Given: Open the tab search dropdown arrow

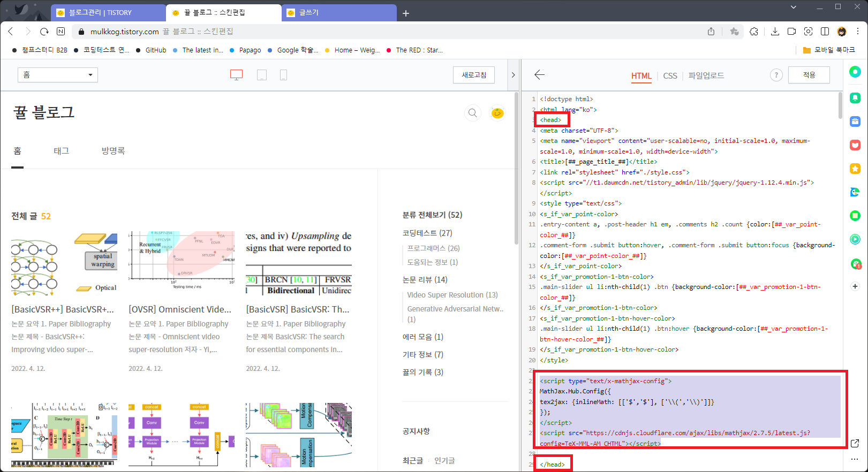Looking at the screenshot, I should [794, 7].
